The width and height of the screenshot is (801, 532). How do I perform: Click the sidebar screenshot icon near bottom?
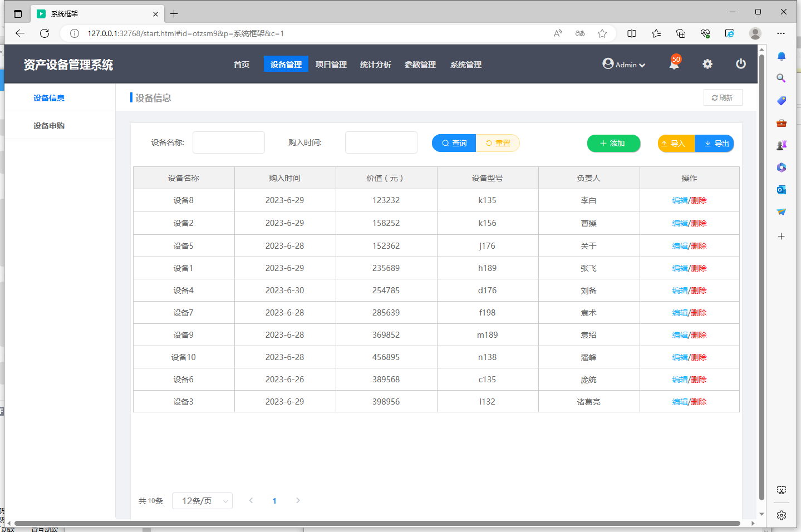782,490
